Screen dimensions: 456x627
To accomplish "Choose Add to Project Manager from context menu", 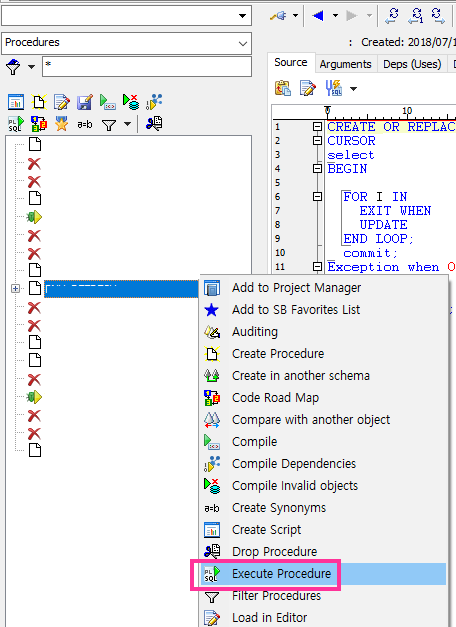I will pyautogui.click(x=324, y=288).
